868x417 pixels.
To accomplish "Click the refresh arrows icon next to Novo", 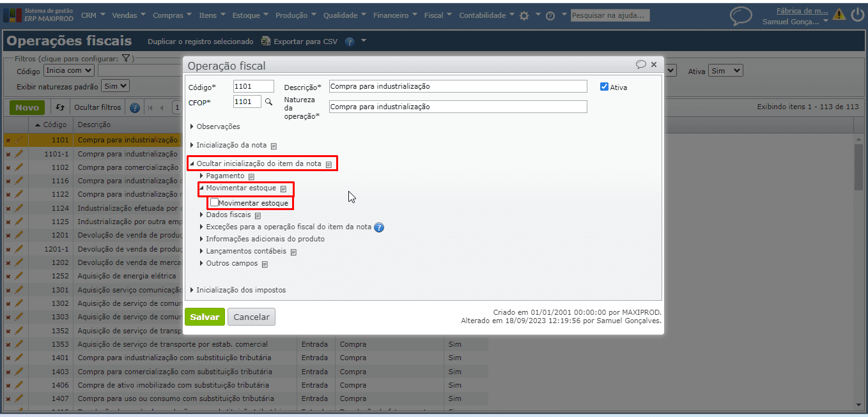I will point(60,107).
